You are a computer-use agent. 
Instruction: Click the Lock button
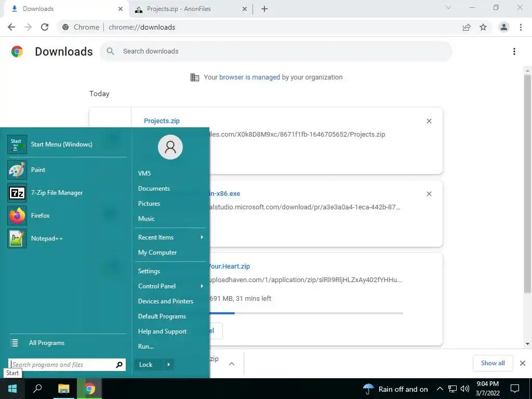coord(149,365)
